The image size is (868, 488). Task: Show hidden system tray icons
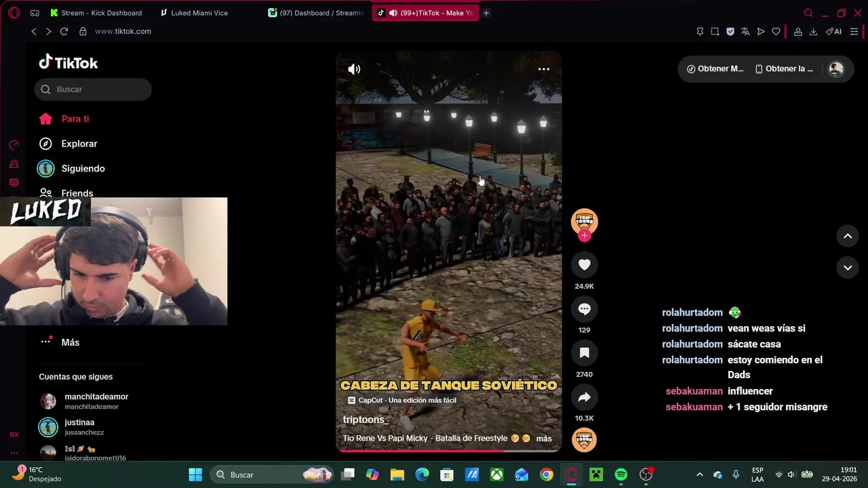coord(700,475)
